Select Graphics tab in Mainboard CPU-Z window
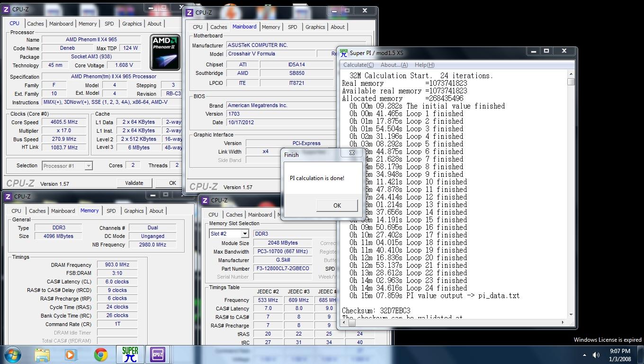Viewport: 644px width, 364px height. click(315, 27)
